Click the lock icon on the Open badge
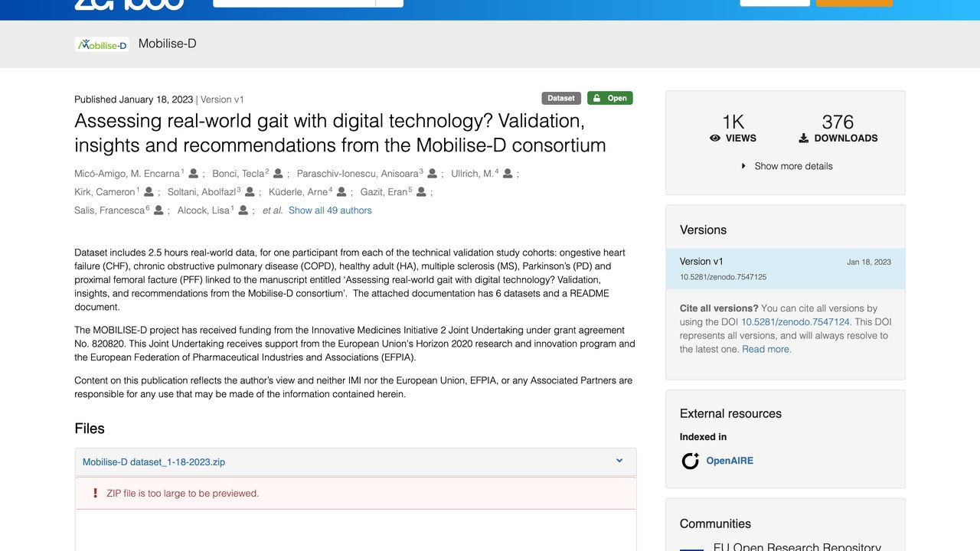Screen dimensions: 980x551 pos(597,98)
